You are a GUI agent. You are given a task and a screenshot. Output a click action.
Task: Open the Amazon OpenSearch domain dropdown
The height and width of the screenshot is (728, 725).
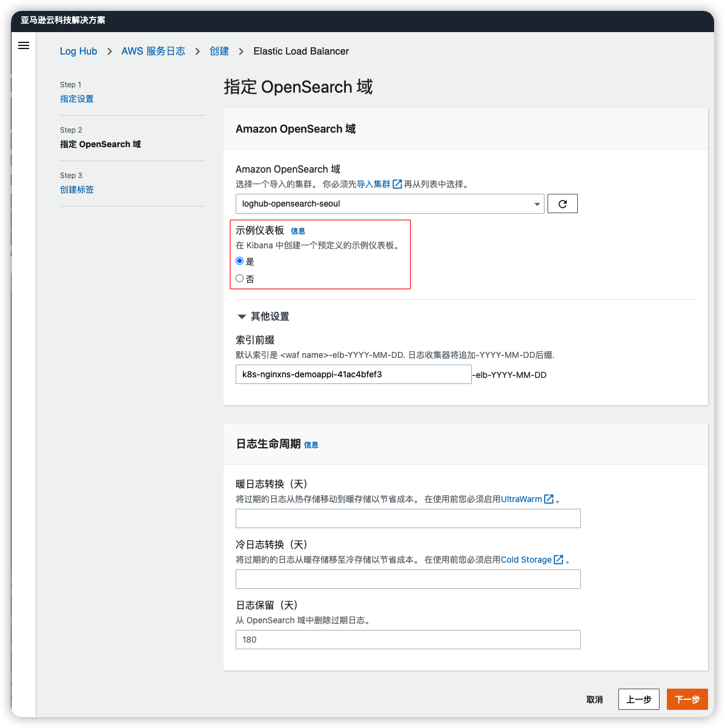point(390,204)
